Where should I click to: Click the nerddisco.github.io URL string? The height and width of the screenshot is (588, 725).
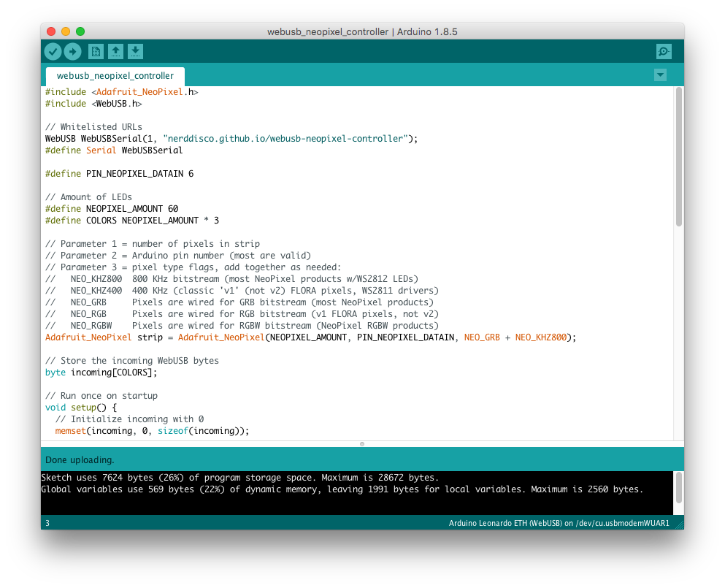coord(285,139)
